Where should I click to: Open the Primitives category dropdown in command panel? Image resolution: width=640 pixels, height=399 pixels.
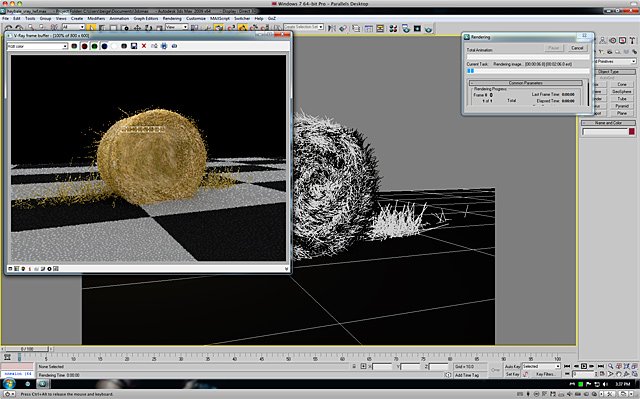click(616, 61)
